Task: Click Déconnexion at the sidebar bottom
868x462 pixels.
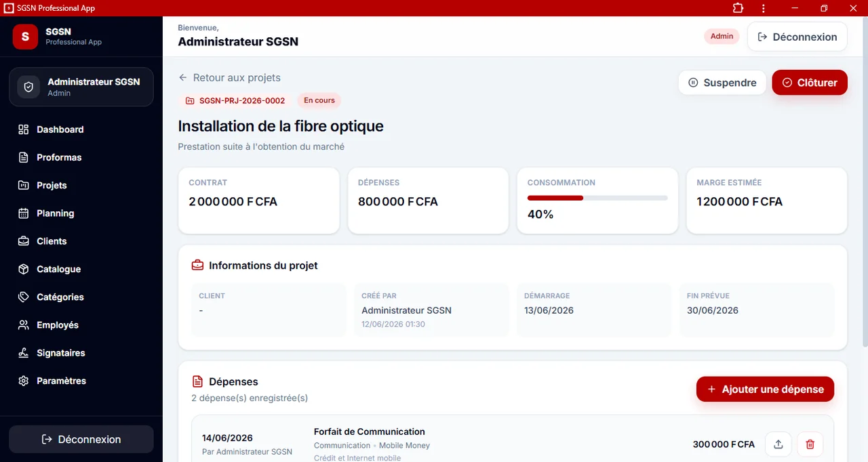Action: pyautogui.click(x=81, y=439)
